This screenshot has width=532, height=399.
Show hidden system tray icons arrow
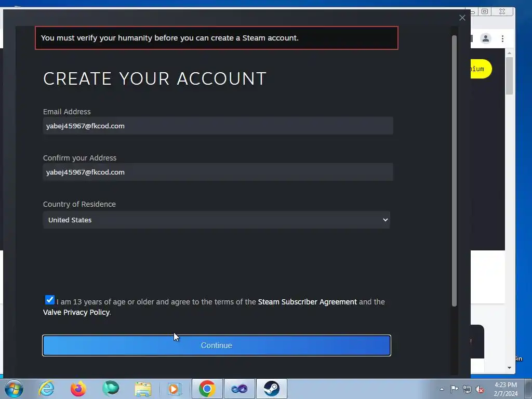pyautogui.click(x=442, y=389)
